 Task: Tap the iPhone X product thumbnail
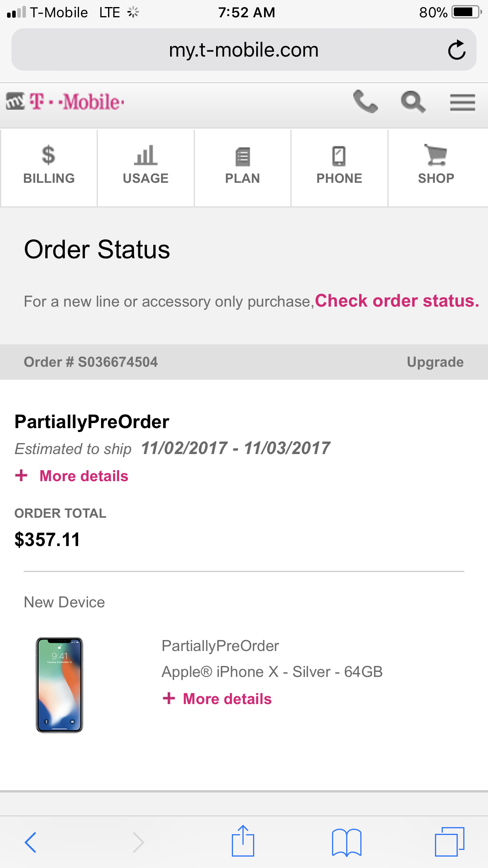click(x=59, y=685)
